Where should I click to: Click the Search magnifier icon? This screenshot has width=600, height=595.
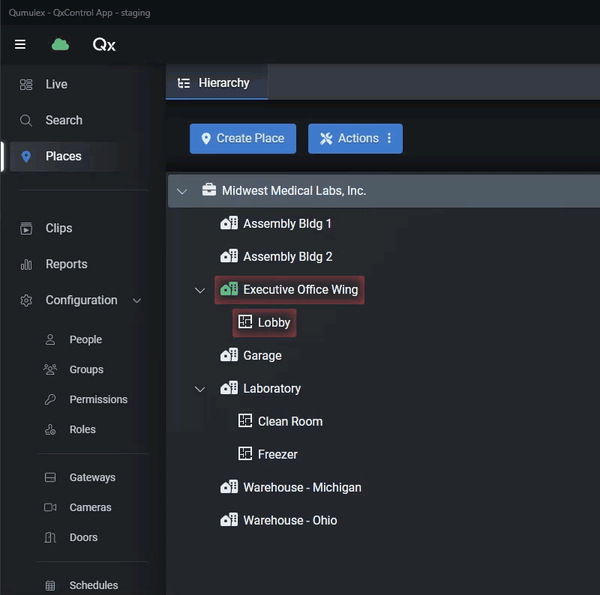(26, 120)
